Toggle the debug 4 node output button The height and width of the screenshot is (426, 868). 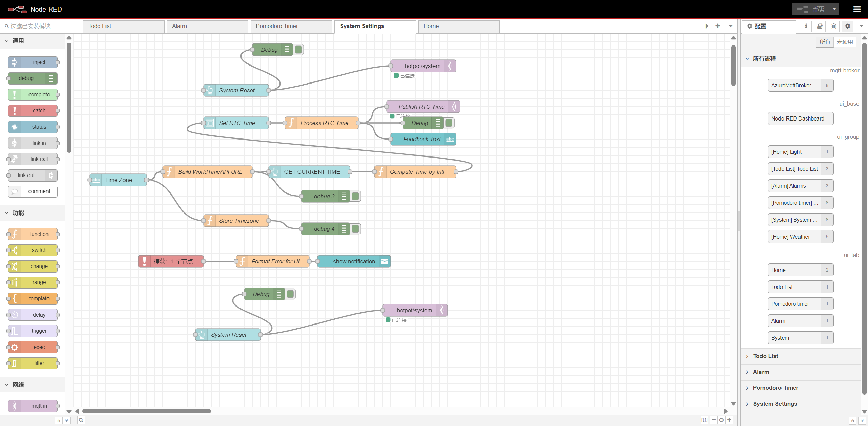point(355,229)
